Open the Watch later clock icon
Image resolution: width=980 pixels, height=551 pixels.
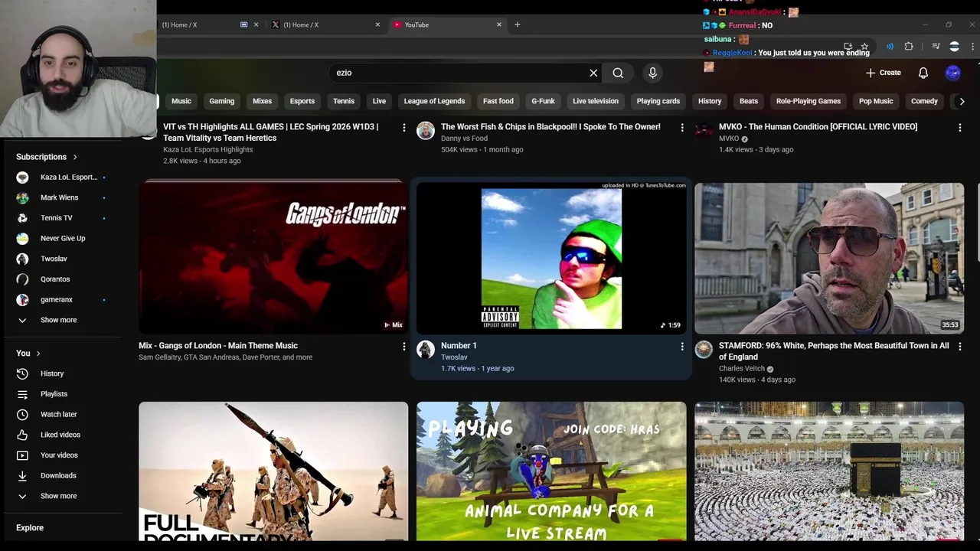(x=22, y=414)
